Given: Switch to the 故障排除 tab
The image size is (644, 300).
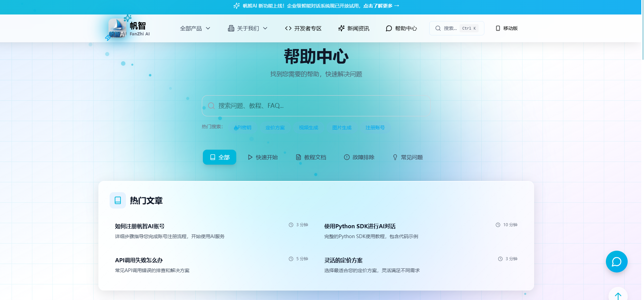Looking at the screenshot, I should pos(359,157).
